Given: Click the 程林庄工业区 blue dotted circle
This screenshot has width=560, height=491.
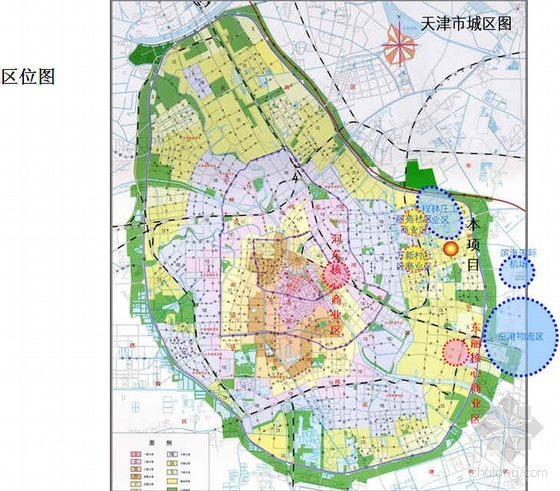Looking at the screenshot, I should click(x=439, y=212).
